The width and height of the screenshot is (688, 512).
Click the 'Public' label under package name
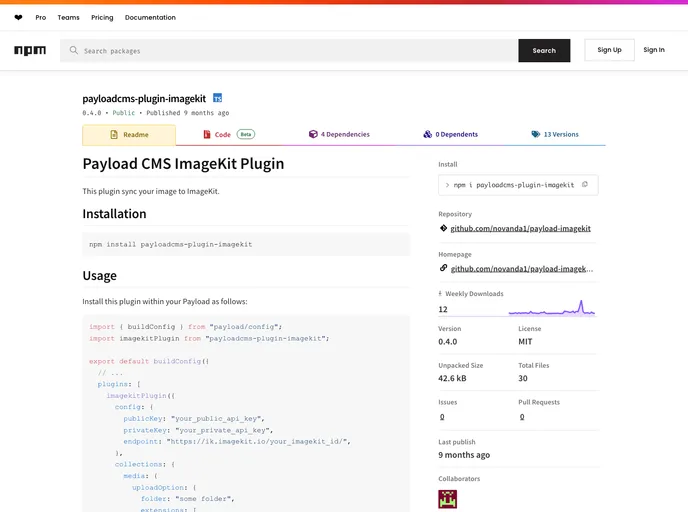pos(124,113)
